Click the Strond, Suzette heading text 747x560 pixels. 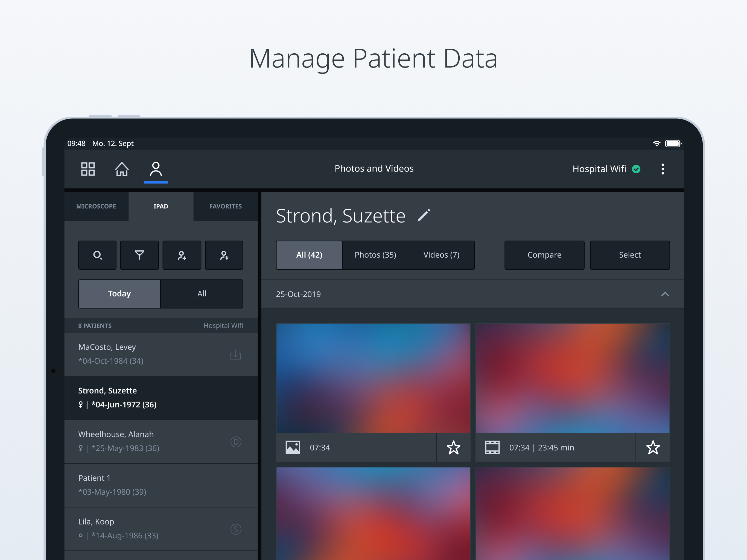340,216
